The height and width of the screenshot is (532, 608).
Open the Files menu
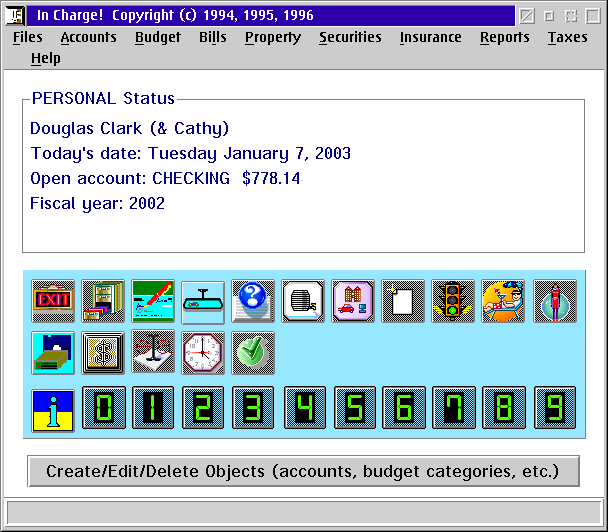tap(28, 37)
